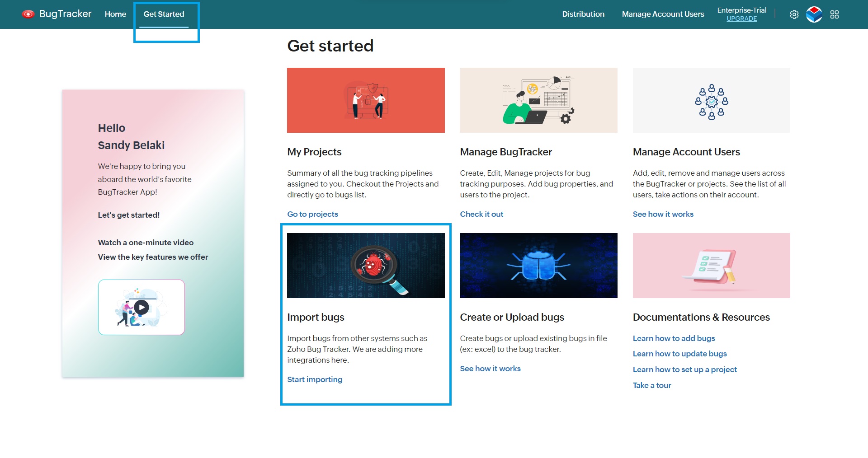This screenshot has height=458, width=868.
Task: Click the Create or Upload bugs heading
Action: (x=512, y=317)
